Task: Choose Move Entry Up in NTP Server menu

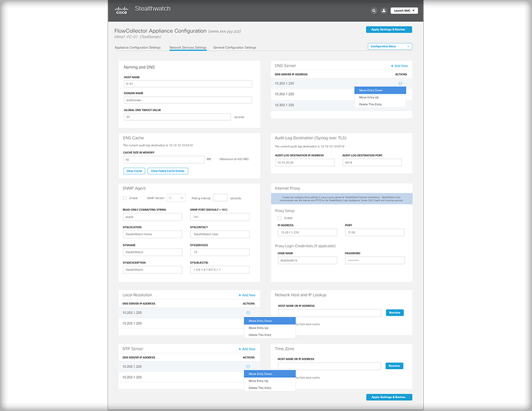Action: (270, 381)
